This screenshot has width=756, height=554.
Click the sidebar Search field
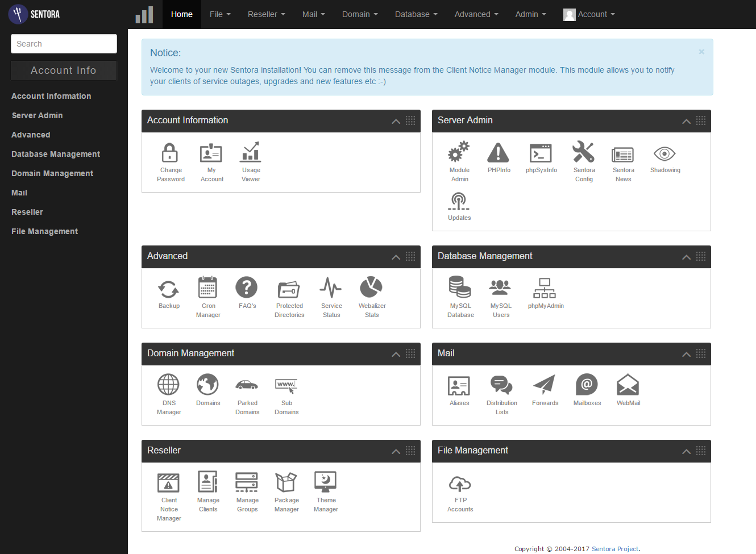coord(64,44)
